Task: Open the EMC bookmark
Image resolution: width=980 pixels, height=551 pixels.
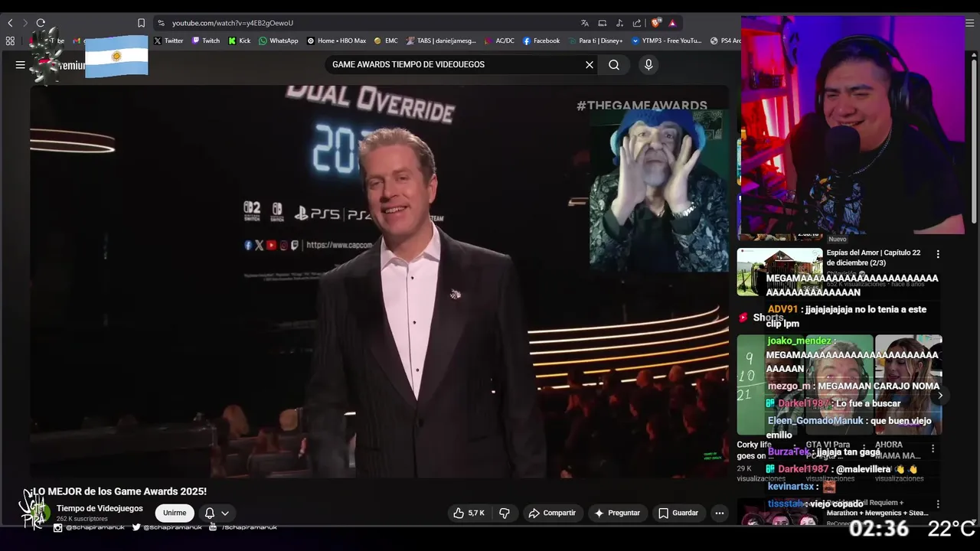Action: pyautogui.click(x=386, y=41)
